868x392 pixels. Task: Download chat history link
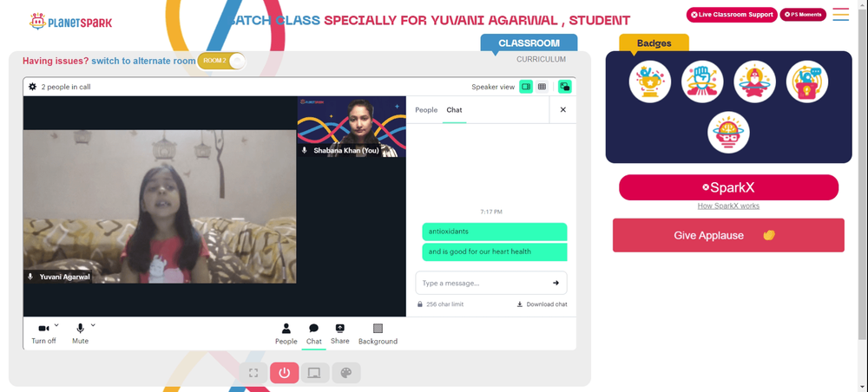(542, 304)
